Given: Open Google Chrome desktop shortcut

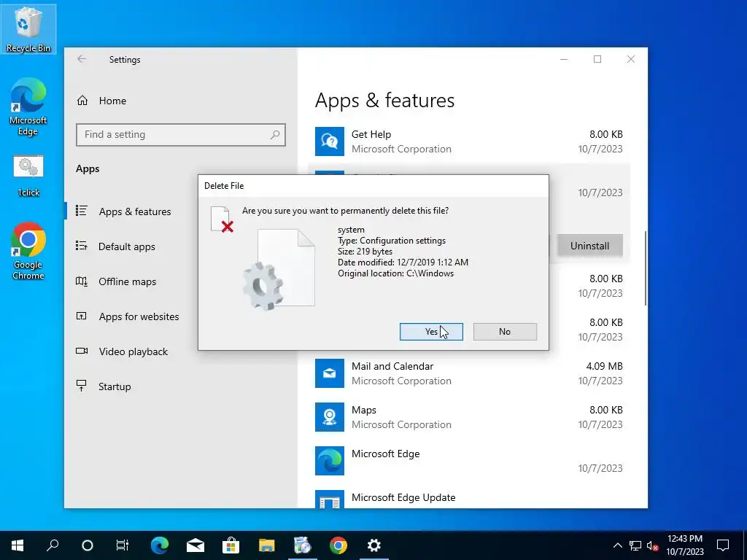Looking at the screenshot, I should coord(28,251).
